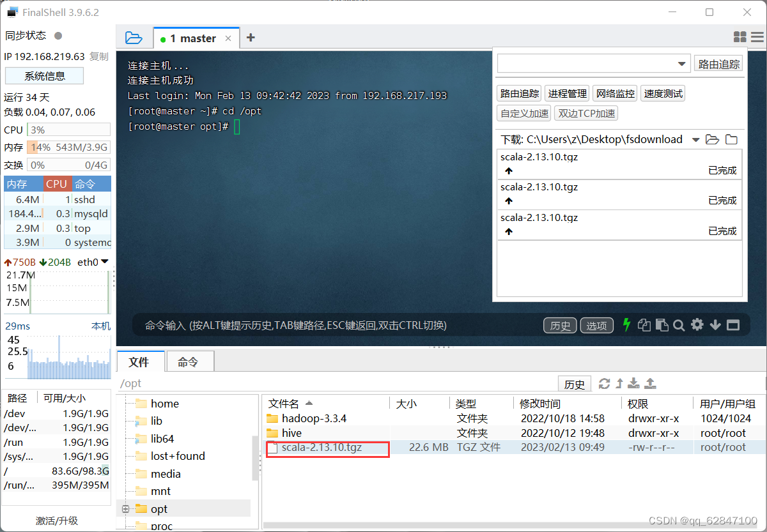
Task: Open the route trace host combo box
Action: (x=593, y=64)
